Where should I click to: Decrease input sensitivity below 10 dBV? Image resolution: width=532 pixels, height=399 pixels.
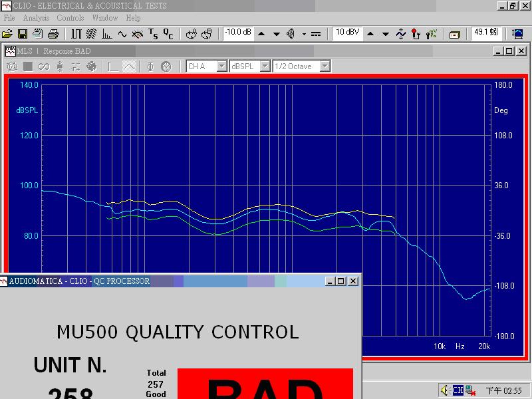pos(386,34)
